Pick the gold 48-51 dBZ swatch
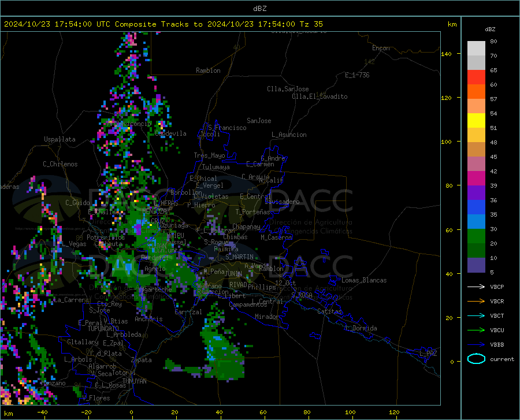This screenshot has height=420, width=520. (476, 135)
